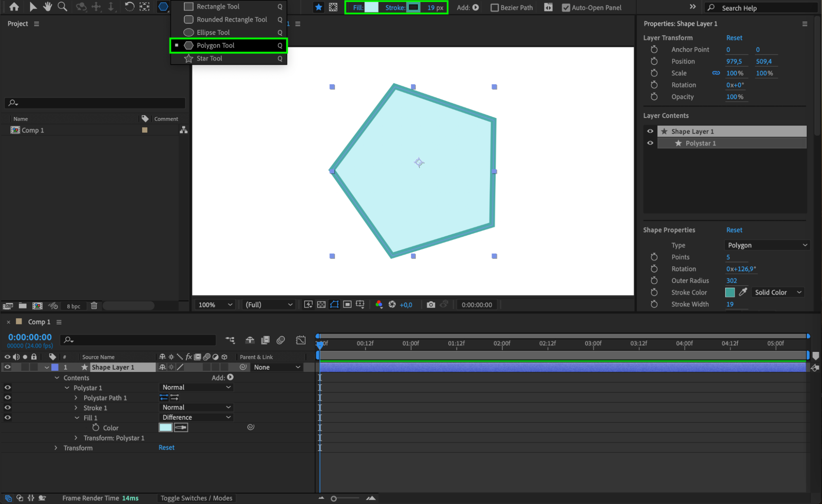The height and width of the screenshot is (504, 822).
Task: Hide Polystar 1 in Layer Contents
Action: (650, 143)
